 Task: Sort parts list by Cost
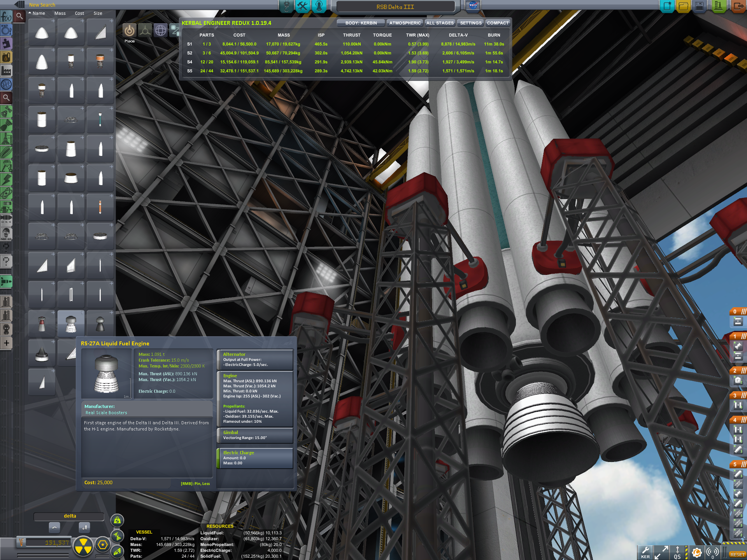[x=79, y=13]
